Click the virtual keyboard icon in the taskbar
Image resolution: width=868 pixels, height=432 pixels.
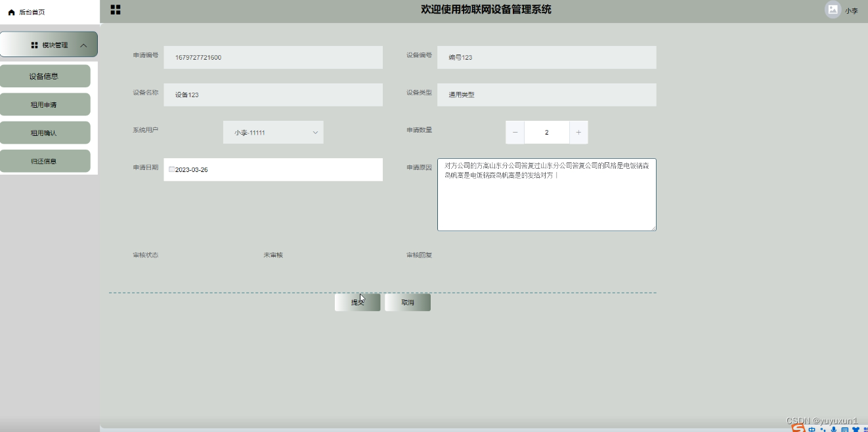(x=846, y=429)
